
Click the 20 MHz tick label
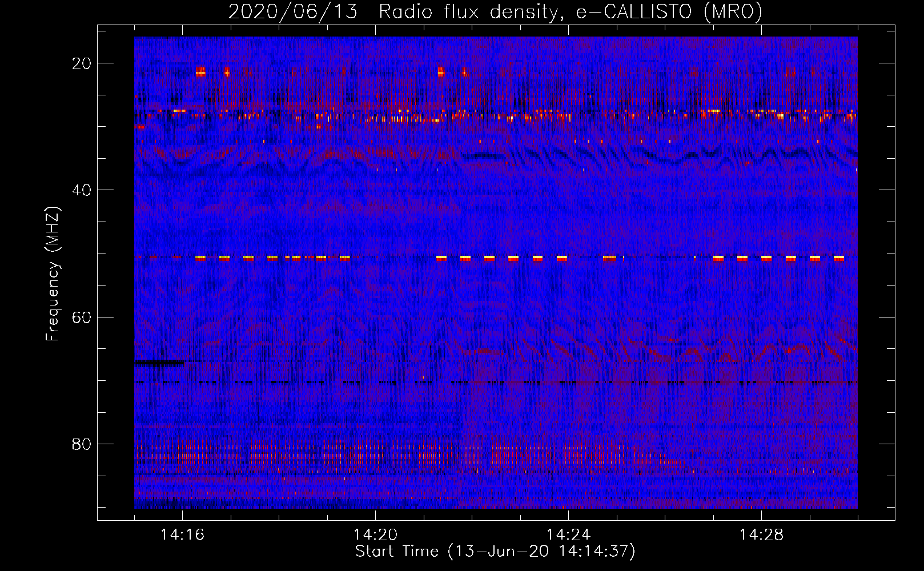82,63
